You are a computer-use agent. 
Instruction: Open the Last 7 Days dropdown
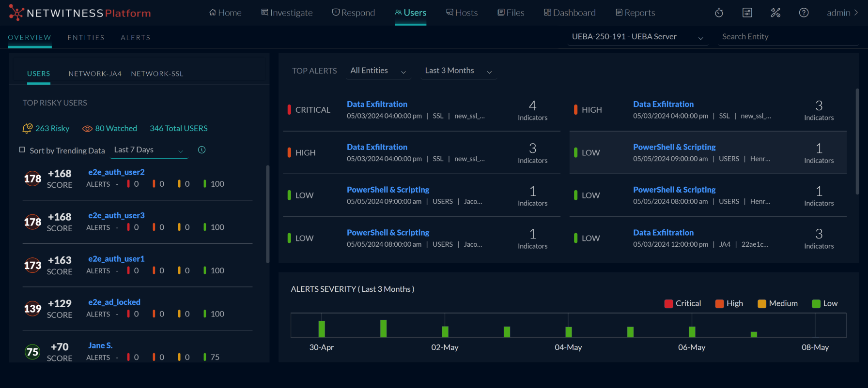(x=149, y=150)
